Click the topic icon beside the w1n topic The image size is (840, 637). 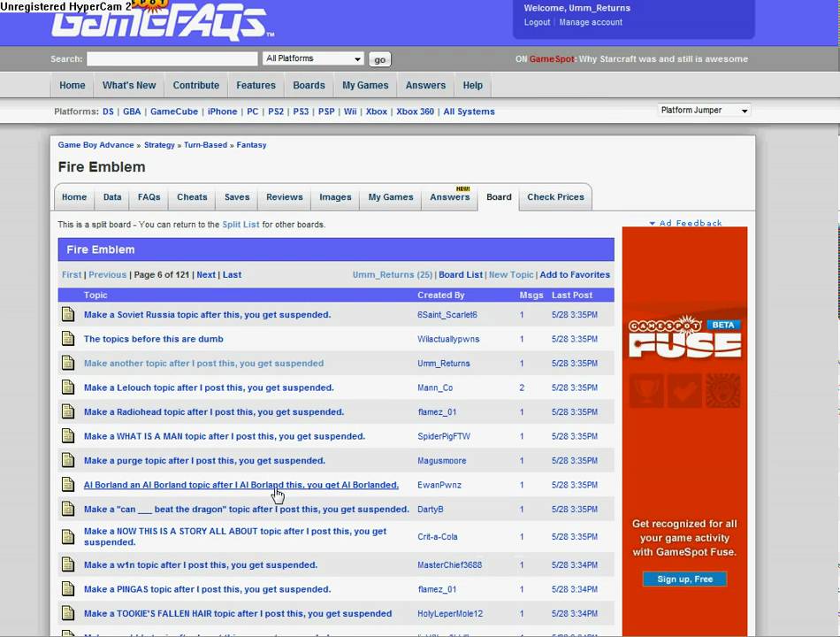click(x=68, y=564)
